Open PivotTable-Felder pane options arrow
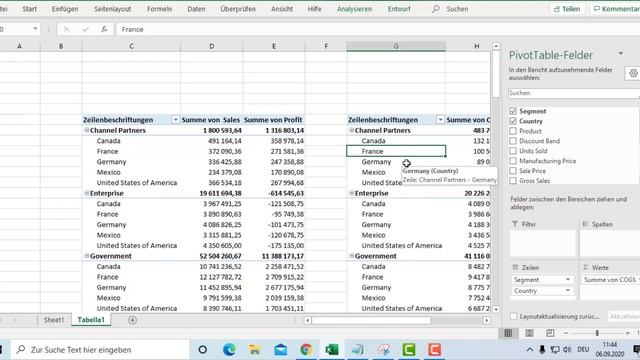 (x=620, y=53)
